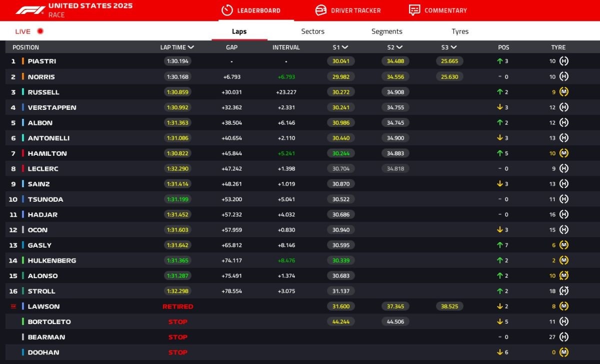Click the red LIVE indicator dot
This screenshot has width=600, height=364.
point(40,31)
